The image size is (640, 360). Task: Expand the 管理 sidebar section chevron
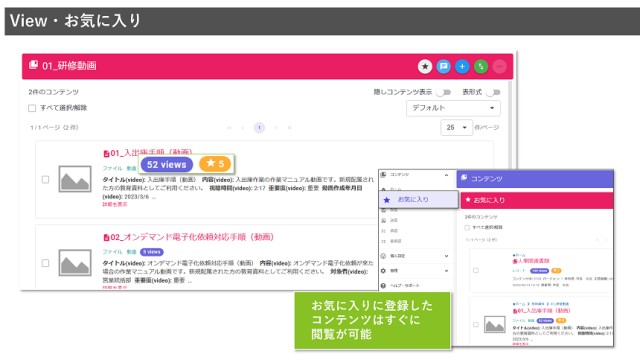click(446, 271)
